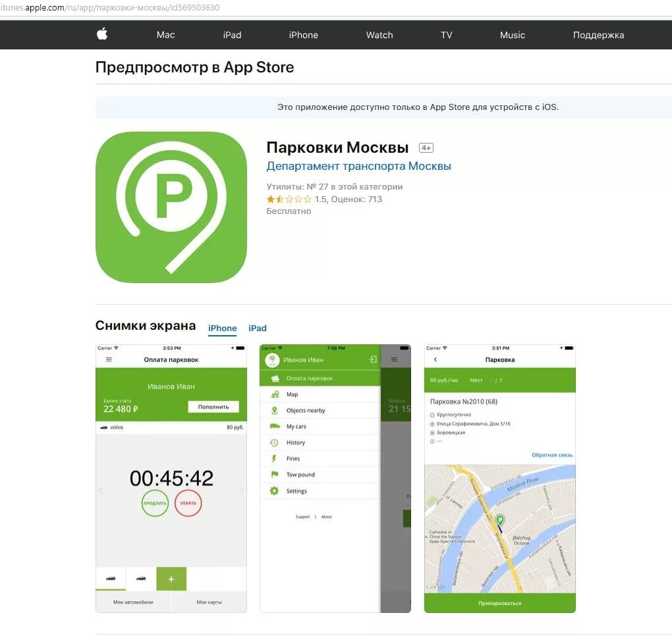Click the 00:45:42 timer text
Screen dimensions: 672x636
[171, 479]
